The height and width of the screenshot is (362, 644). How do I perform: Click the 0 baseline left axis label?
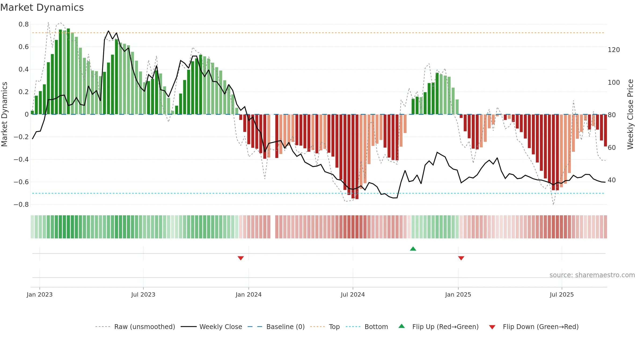[x=27, y=114]
